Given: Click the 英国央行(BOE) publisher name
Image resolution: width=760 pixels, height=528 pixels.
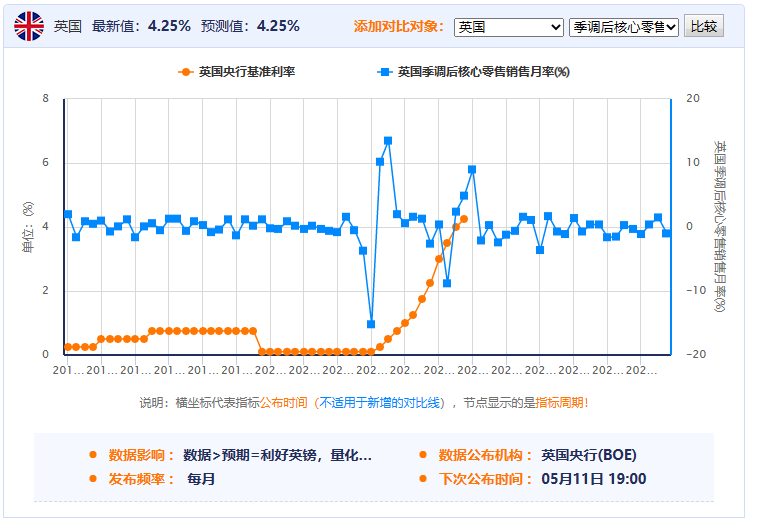Looking at the screenshot, I should (x=590, y=455).
